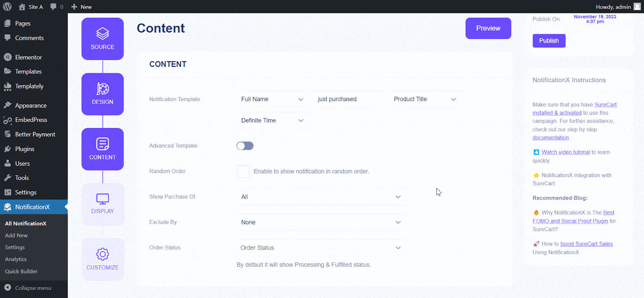Viewport: 644px width, 298px height.
Task: Click the Content document icon
Action: pyautogui.click(x=103, y=144)
